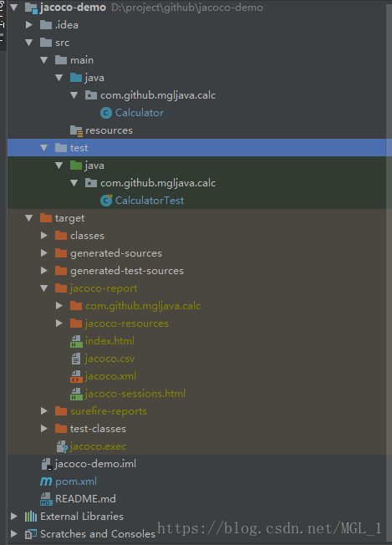Click the External Libraries icon
The width and height of the screenshot is (392, 545).
31,517
